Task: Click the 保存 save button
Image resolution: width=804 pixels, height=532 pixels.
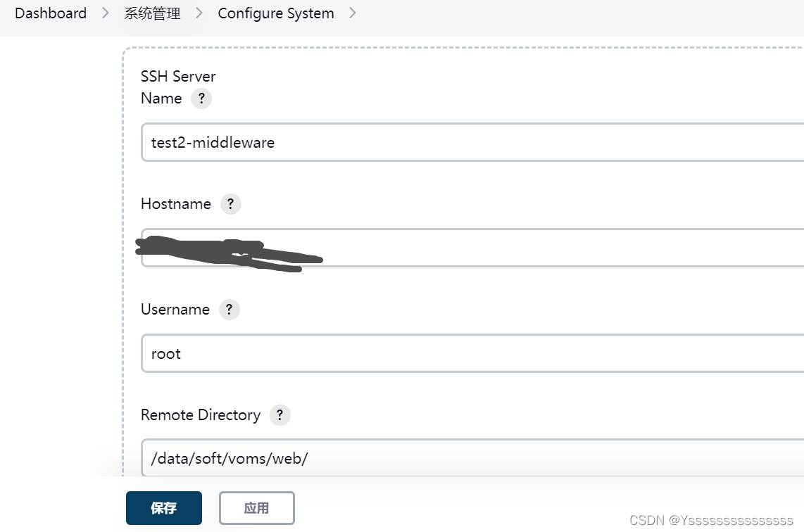Action: [x=164, y=508]
